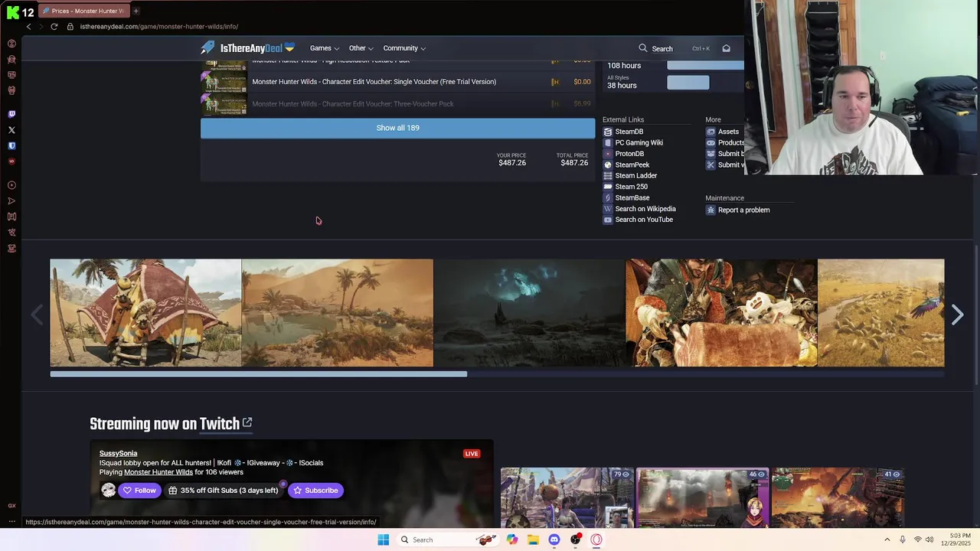Show hidden system tray icons chevron
This screenshot has width=980, height=551.
887,540
